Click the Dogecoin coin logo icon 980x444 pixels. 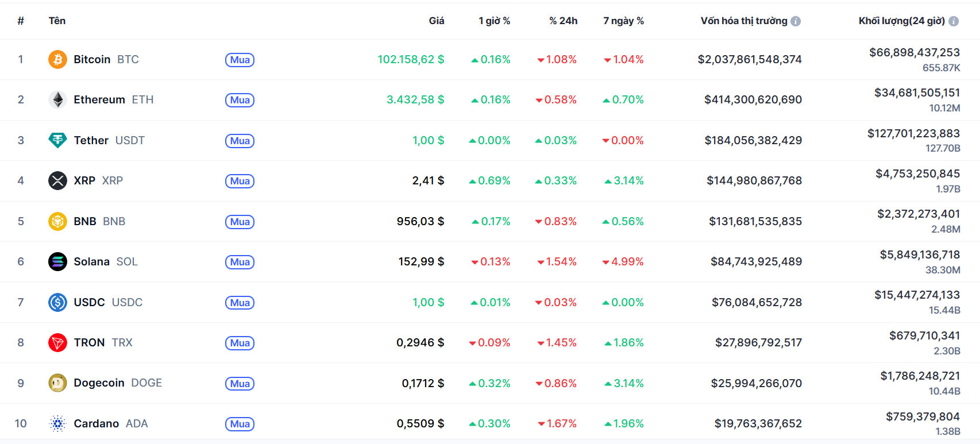[x=57, y=383]
